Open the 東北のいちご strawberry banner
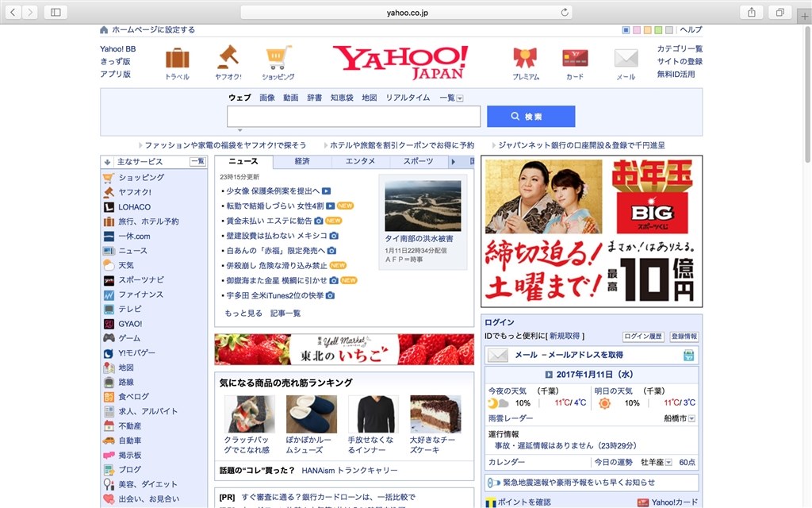812x508 pixels. tap(344, 349)
